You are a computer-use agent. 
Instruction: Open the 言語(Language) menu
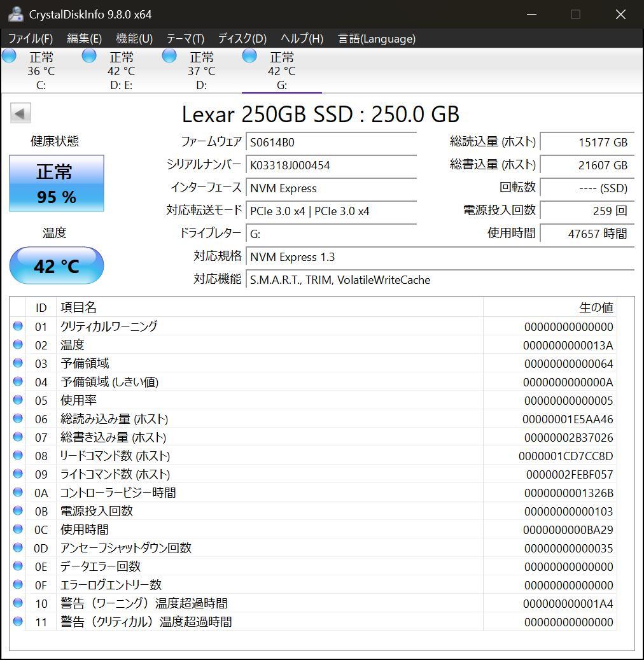(x=377, y=39)
